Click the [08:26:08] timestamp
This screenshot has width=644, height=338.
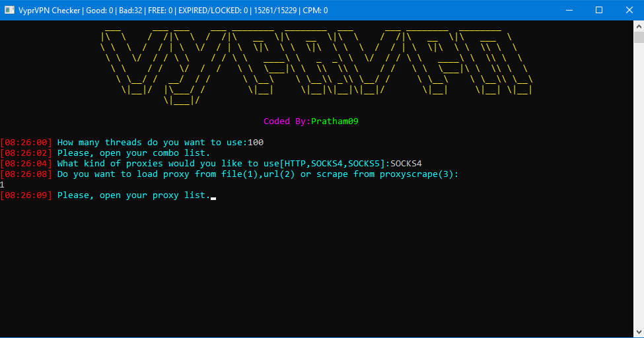point(26,174)
